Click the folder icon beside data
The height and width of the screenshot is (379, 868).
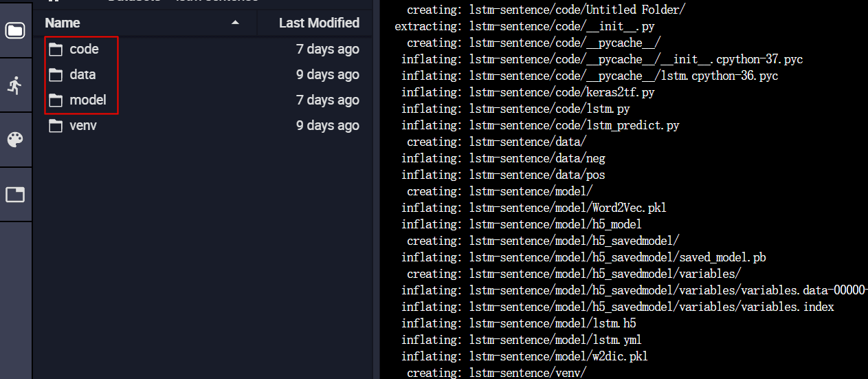pyautogui.click(x=56, y=75)
